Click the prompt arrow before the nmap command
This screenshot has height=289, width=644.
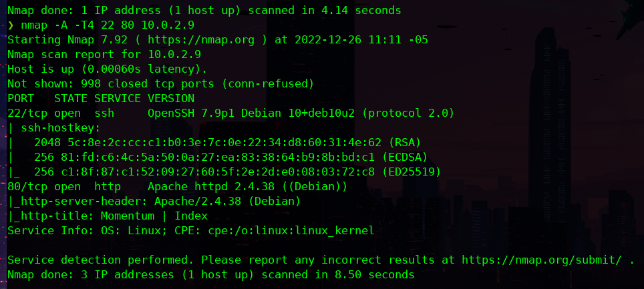point(10,25)
